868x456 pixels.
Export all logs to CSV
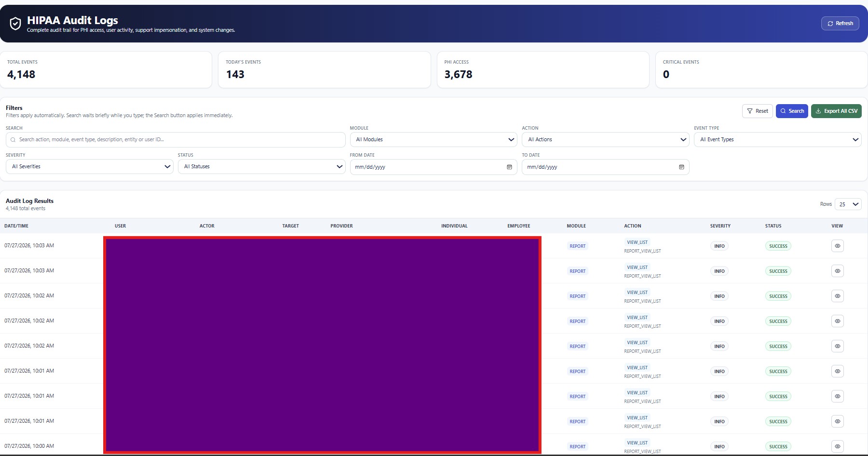click(836, 111)
